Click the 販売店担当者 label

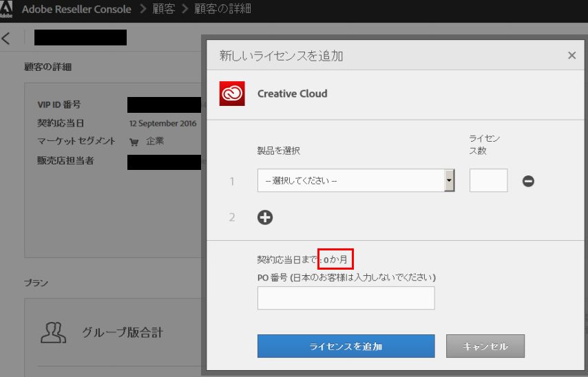tap(65, 161)
